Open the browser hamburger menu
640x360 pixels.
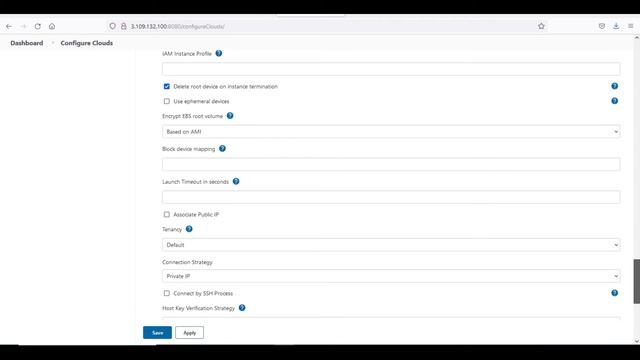[631, 26]
